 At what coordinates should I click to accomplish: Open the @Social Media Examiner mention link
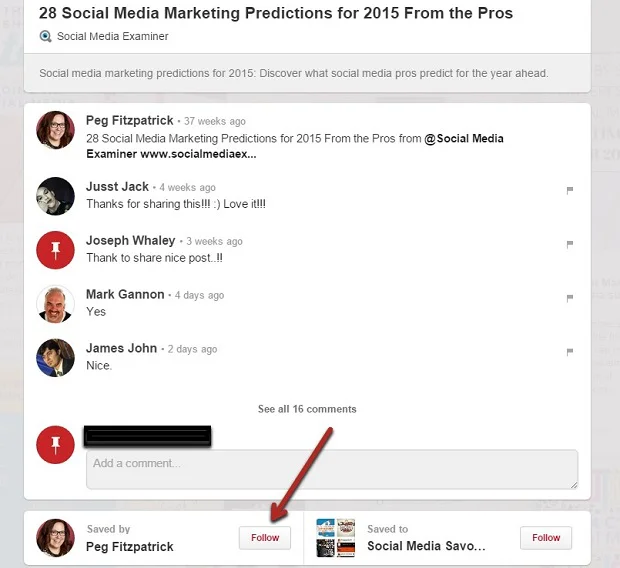tap(464, 138)
